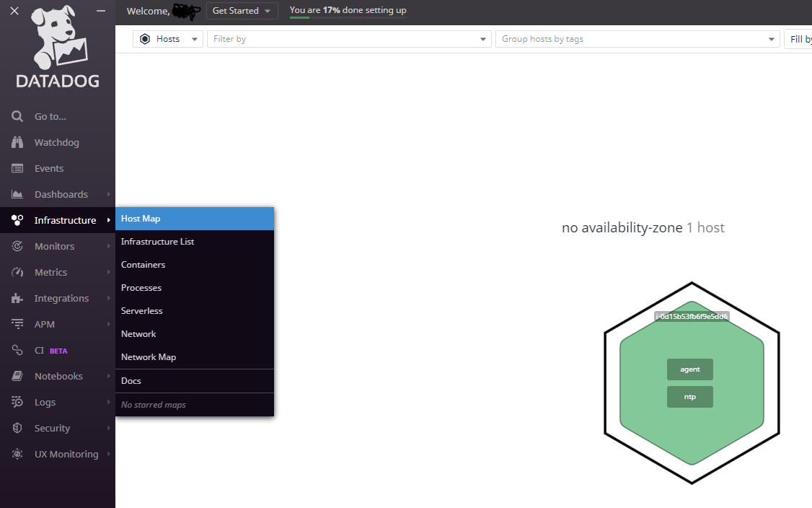Click the DATADOG wordmark text
Image resolution: width=812 pixels, height=508 pixels.
(x=58, y=81)
